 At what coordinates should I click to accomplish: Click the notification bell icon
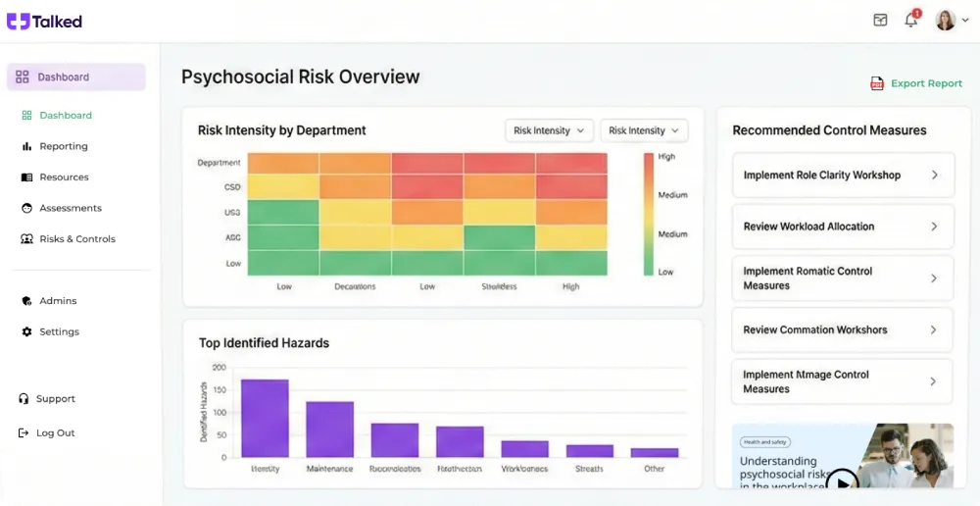(910, 21)
